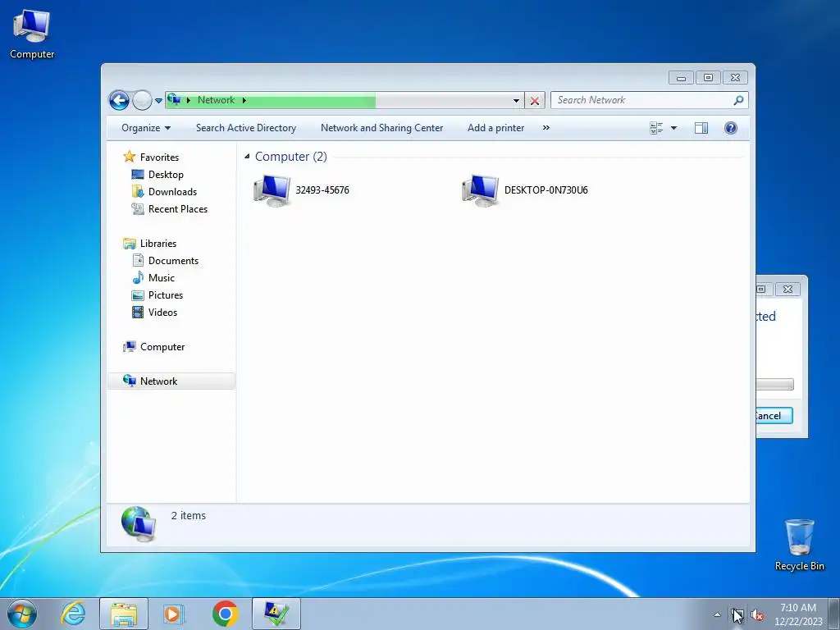Show more toolbar commands chevron
This screenshot has width=840, height=630.
pos(546,128)
